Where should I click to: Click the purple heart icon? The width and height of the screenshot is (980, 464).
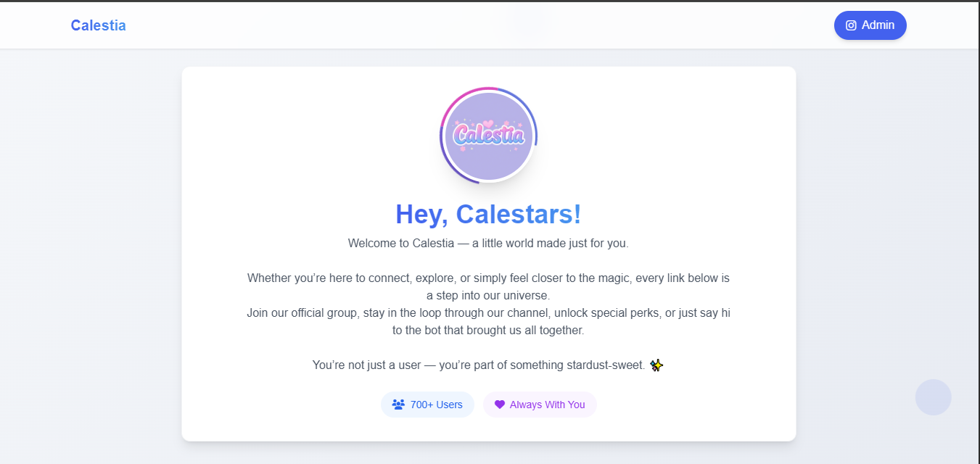[500, 405]
